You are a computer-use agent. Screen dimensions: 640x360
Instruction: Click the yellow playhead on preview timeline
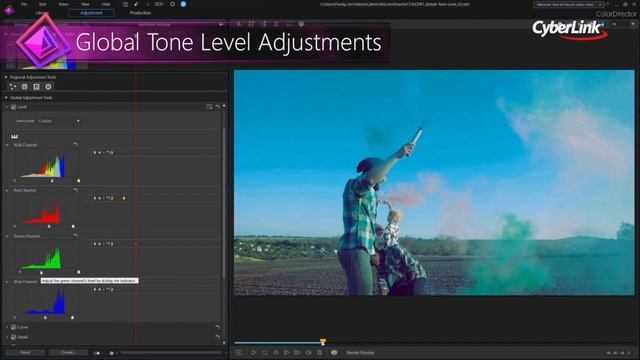323,342
